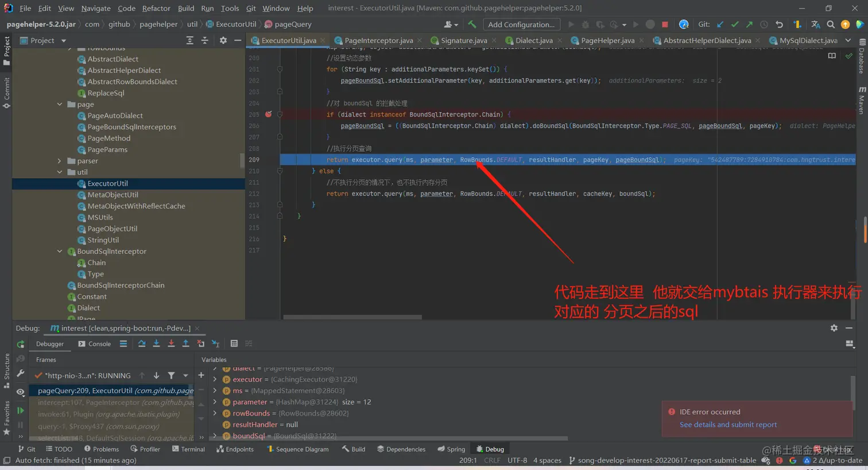The image size is (868, 470).
Task: Open the hidden editor tabs dropdown
Action: pos(848,40)
